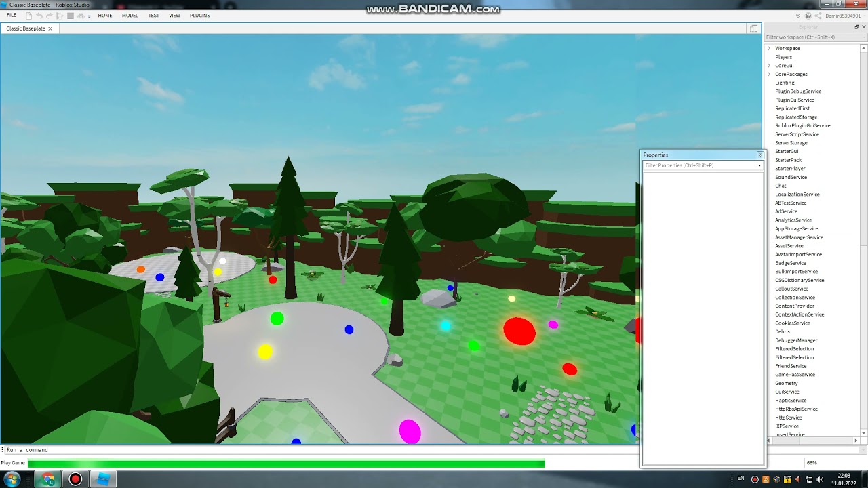Click the EN language indicator
The height and width of the screenshot is (488, 868).
click(x=741, y=478)
